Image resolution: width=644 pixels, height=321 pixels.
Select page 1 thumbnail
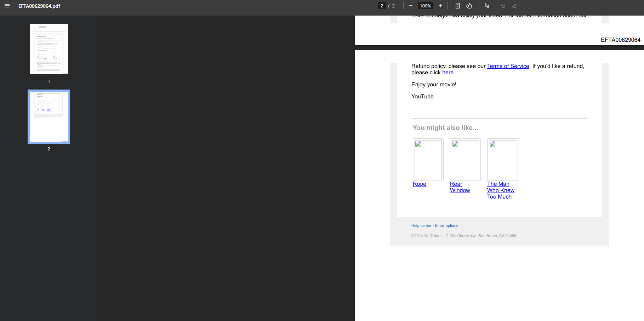click(49, 49)
